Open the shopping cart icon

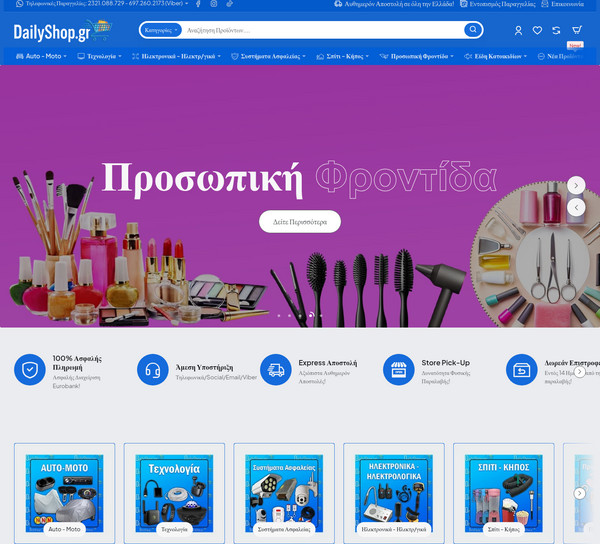click(577, 30)
